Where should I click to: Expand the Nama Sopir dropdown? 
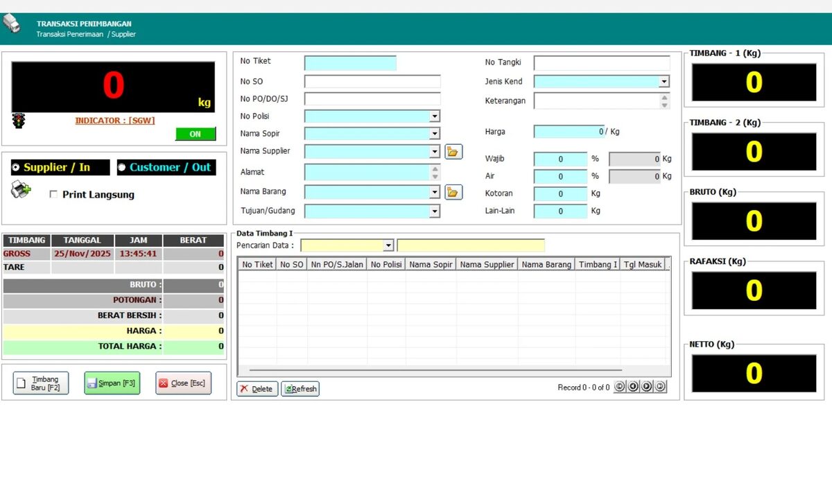[x=435, y=134]
